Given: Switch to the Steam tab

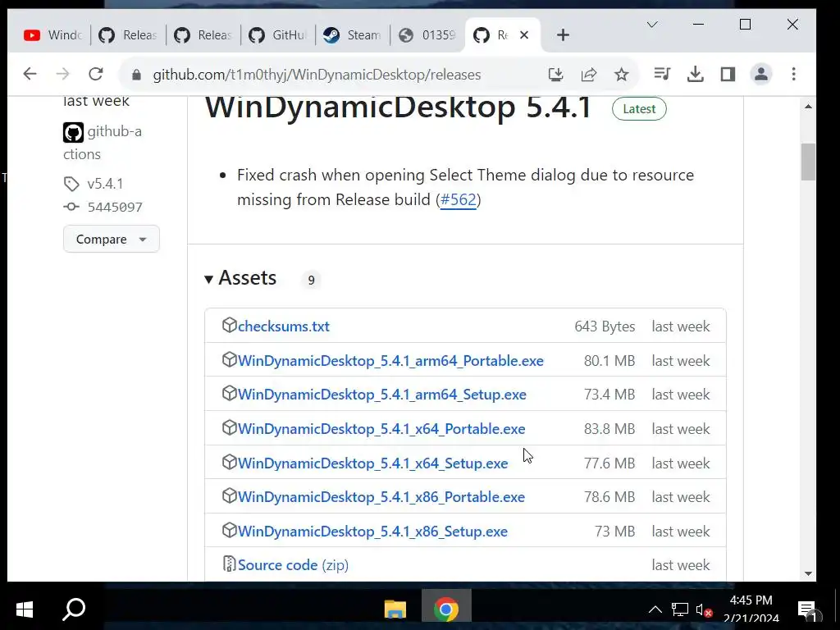Looking at the screenshot, I should click(353, 35).
